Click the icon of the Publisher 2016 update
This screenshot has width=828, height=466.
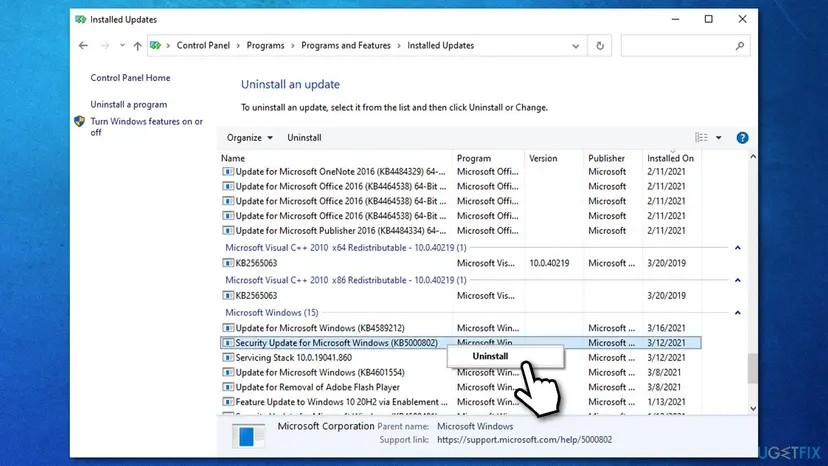click(228, 231)
